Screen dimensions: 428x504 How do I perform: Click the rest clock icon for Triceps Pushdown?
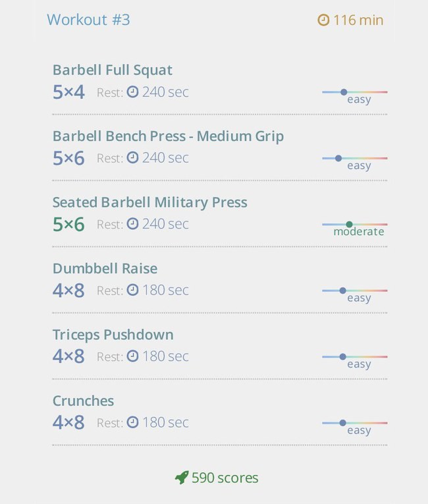(x=132, y=356)
